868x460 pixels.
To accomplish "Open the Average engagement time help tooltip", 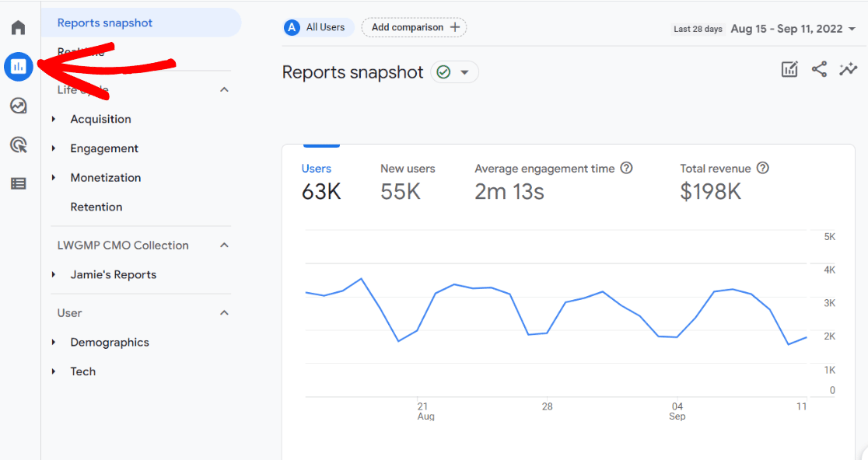I will point(628,168).
